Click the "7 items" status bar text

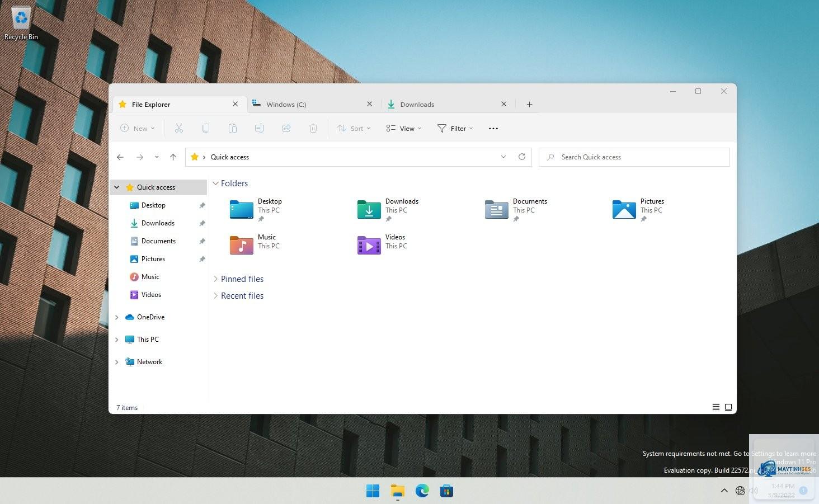pyautogui.click(x=127, y=408)
